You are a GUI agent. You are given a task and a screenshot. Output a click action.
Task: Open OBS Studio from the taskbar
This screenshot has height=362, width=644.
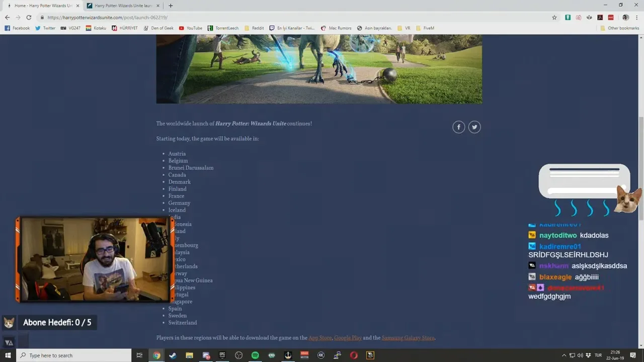(x=239, y=355)
